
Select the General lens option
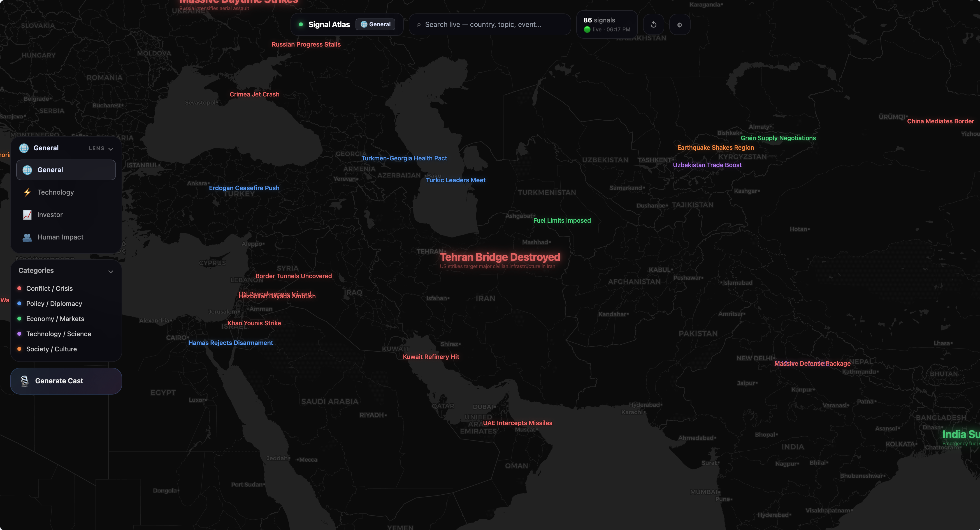point(66,170)
